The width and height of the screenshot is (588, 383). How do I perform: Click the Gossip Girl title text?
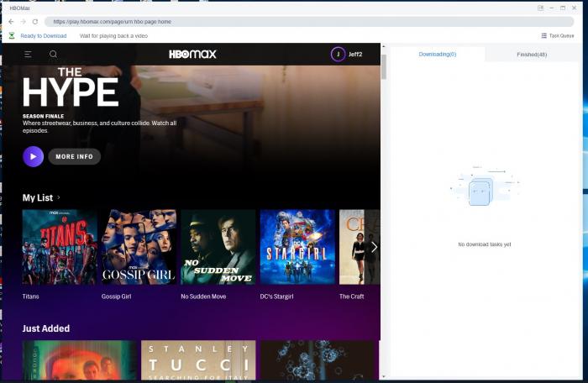116,296
